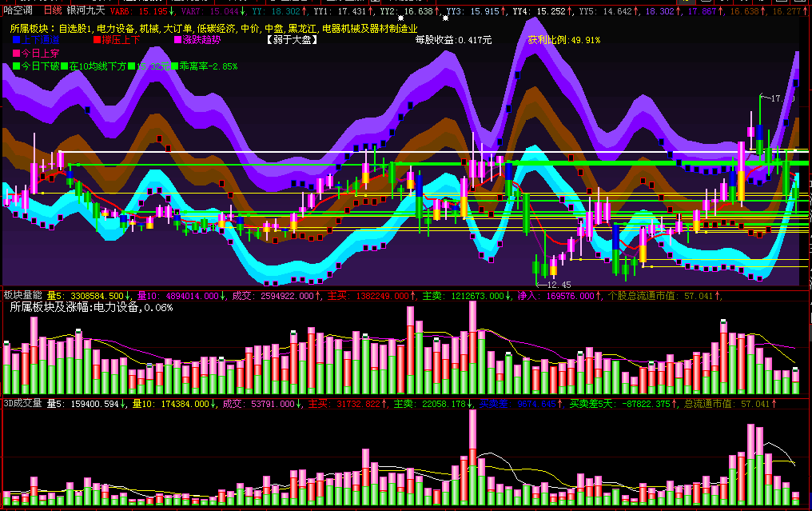Click the pink square beside 今日上穿
Screen dimensions: 812x511
tap(16, 53)
